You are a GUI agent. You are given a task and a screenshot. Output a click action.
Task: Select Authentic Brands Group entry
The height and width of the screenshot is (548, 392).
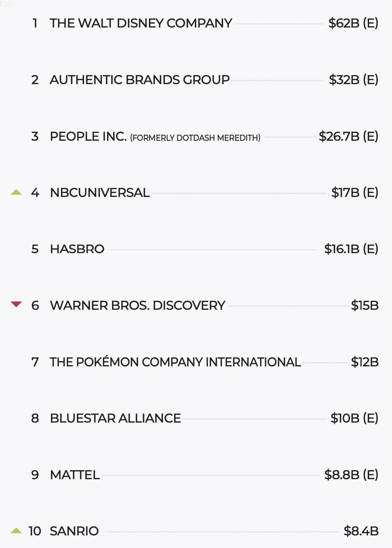click(139, 80)
